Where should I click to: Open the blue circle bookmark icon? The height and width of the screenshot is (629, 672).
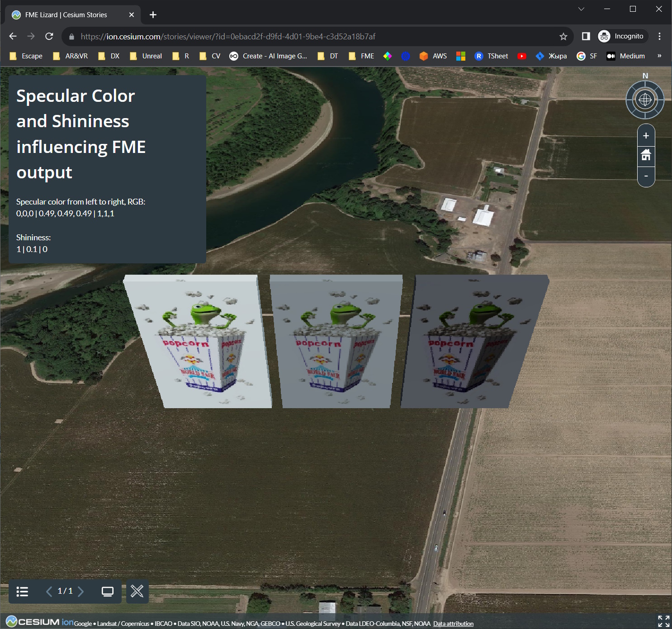pyautogui.click(x=406, y=56)
